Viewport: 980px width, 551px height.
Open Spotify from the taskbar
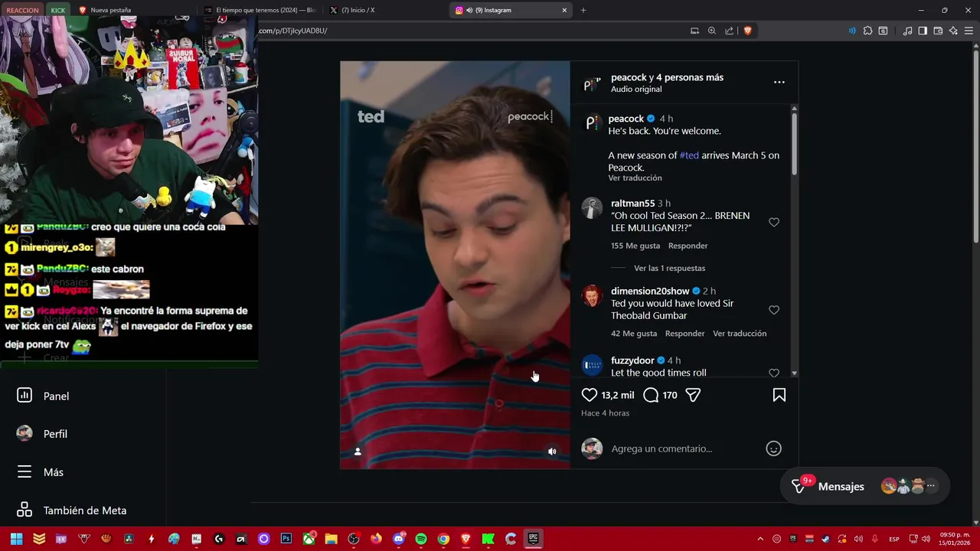click(x=420, y=539)
